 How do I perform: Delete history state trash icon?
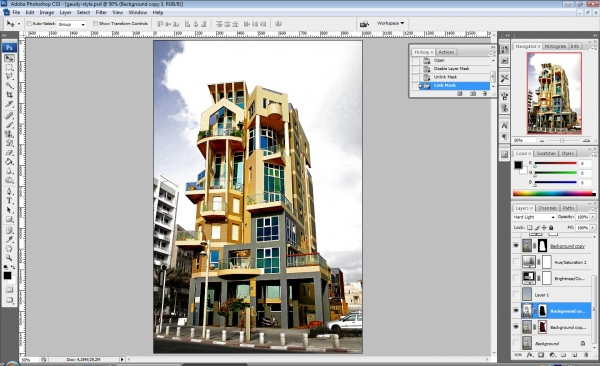[485, 93]
